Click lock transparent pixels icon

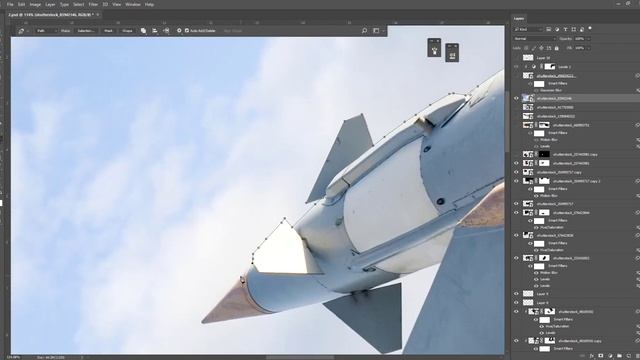526,48
